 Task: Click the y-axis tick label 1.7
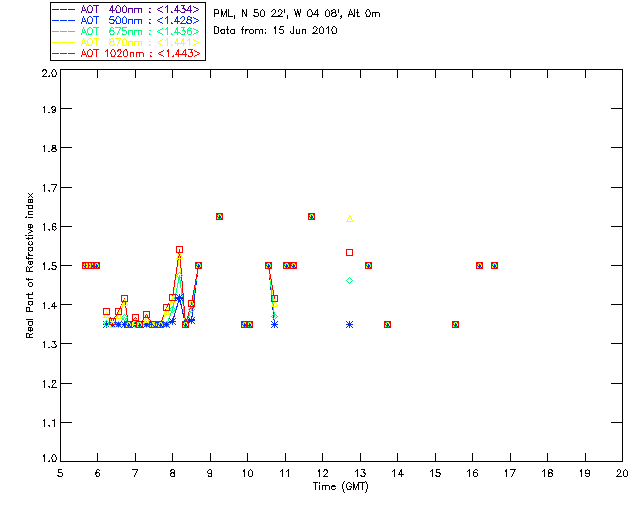pyautogui.click(x=49, y=188)
